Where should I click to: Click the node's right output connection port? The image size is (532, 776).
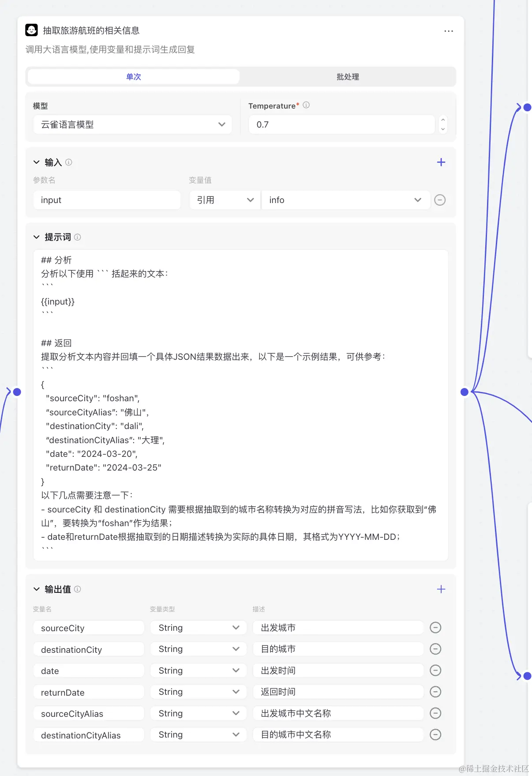tap(465, 392)
